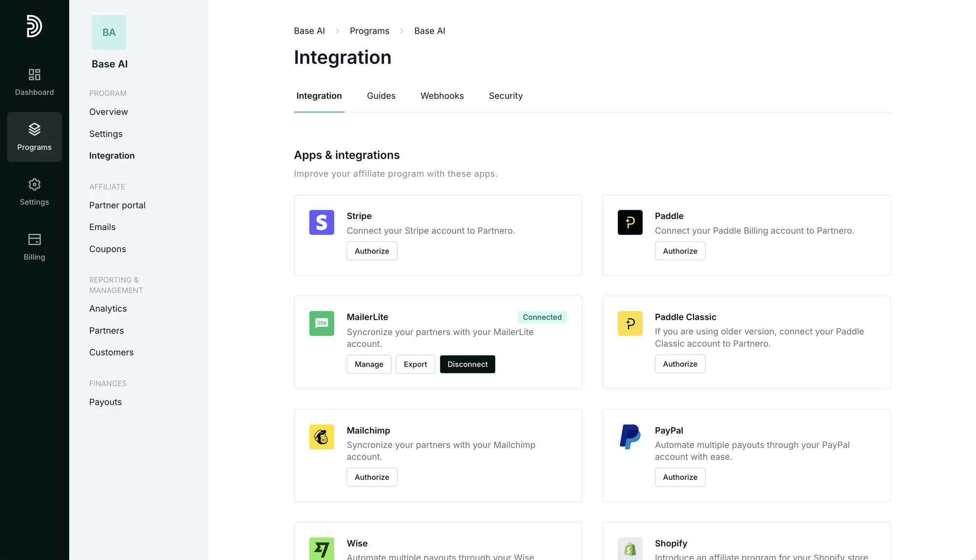Click Programs in the breadcrumb
The height and width of the screenshot is (560, 976).
(369, 31)
